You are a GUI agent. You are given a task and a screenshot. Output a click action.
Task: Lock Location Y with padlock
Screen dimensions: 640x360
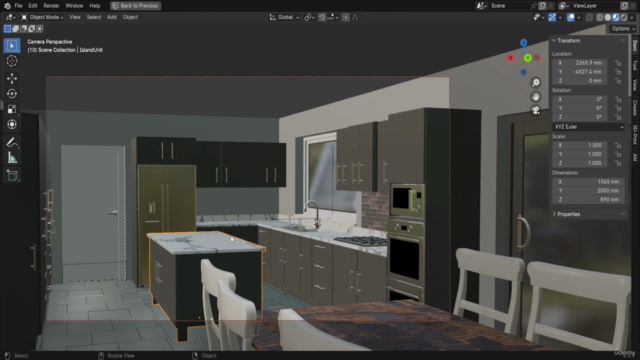[x=618, y=72]
